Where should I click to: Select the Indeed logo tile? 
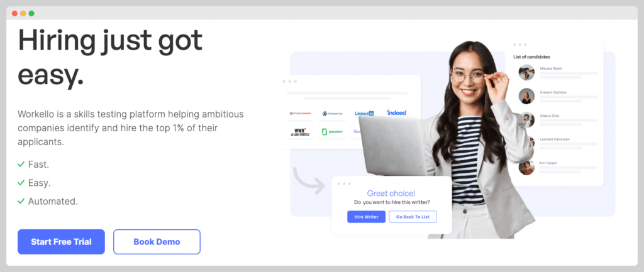click(396, 112)
